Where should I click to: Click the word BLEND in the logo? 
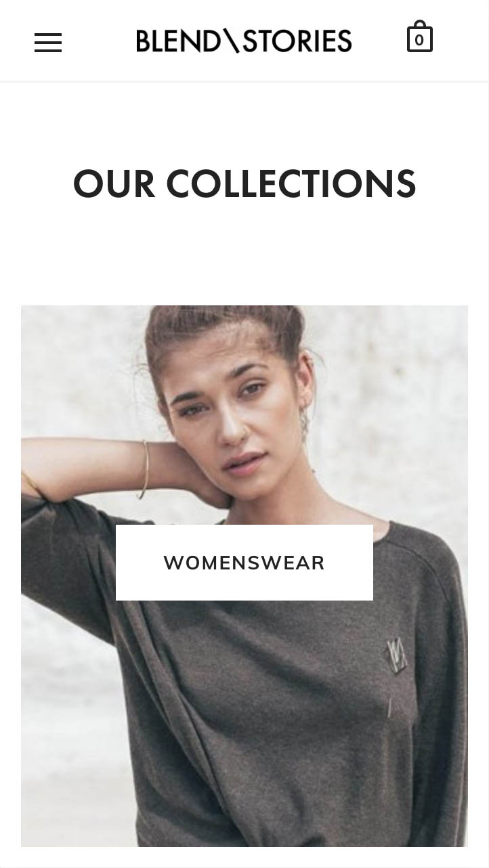178,41
